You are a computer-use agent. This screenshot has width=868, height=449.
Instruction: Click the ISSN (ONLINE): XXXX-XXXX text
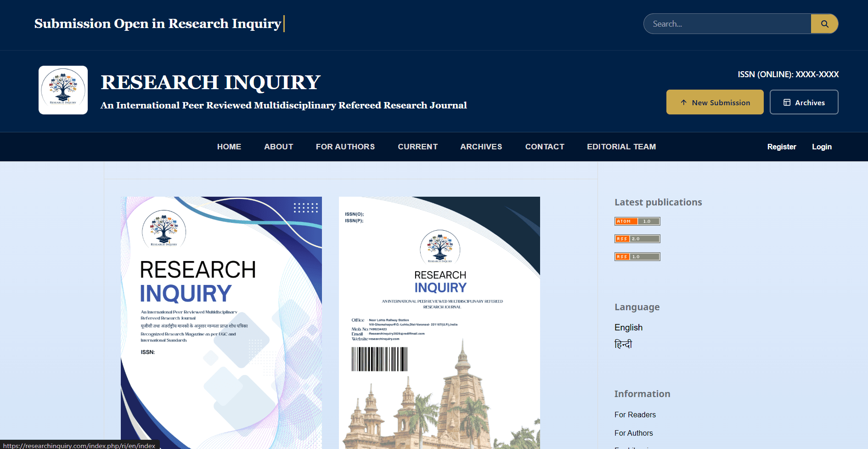pos(788,74)
